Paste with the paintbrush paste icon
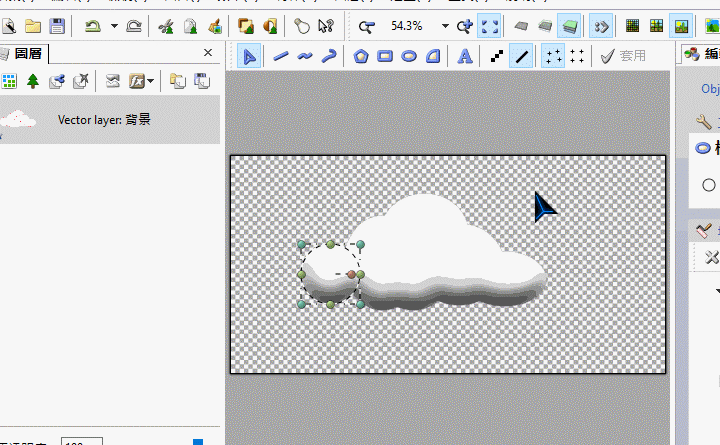Screen dimensions: 720x445 tap(215, 26)
